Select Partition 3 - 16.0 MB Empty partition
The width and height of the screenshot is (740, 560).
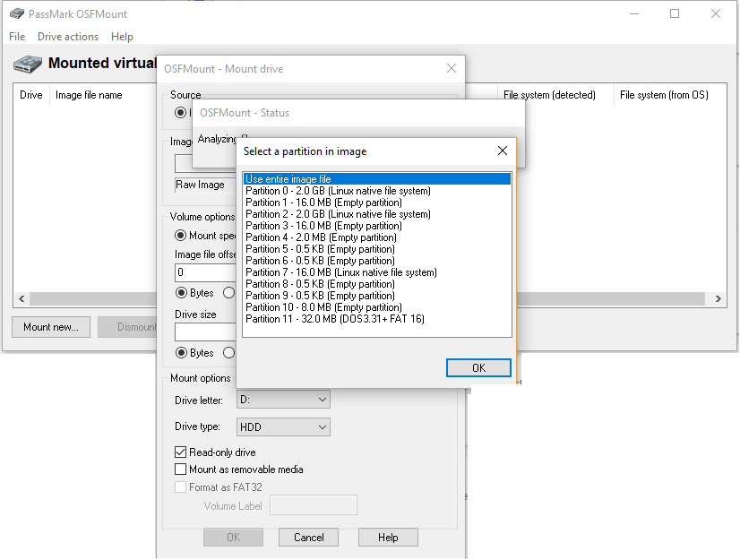[x=377, y=226]
